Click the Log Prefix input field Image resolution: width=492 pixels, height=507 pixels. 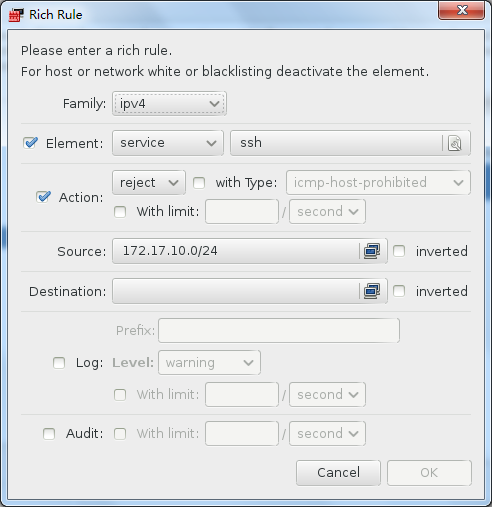point(279,331)
